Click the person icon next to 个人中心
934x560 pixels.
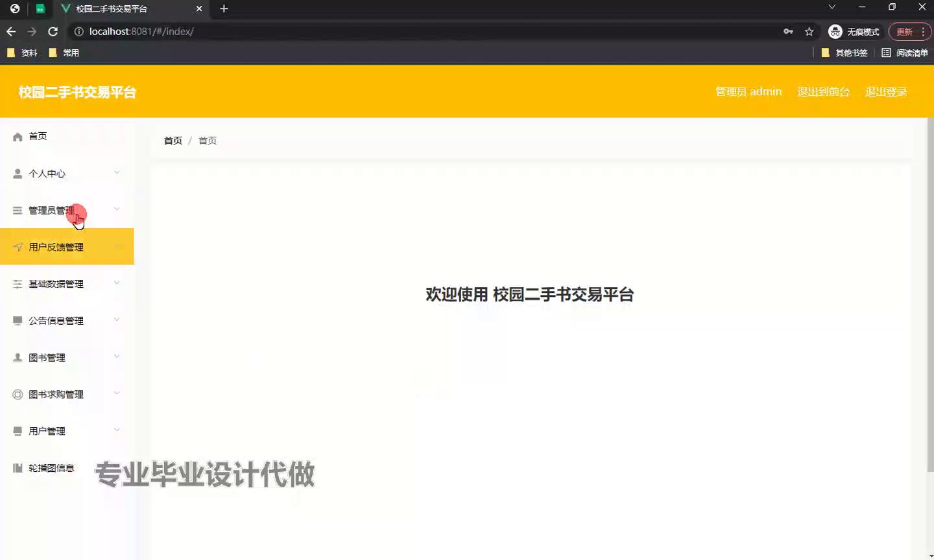[x=18, y=174]
